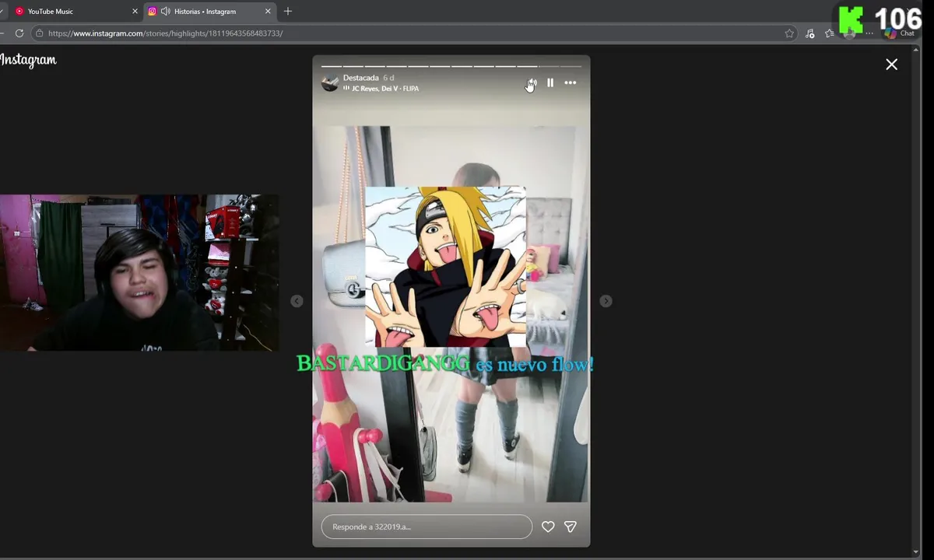Click the last story progress segment
The image size is (934, 560).
pyautogui.click(x=571, y=66)
